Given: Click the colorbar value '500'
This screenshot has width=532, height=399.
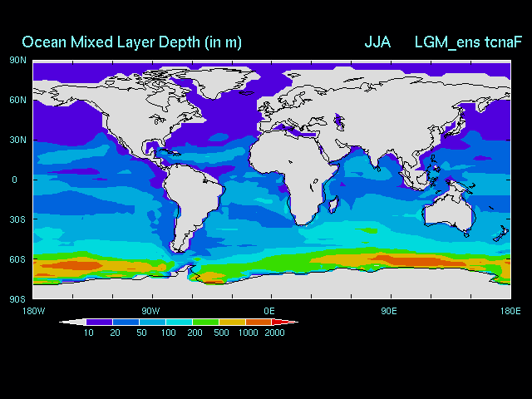Looking at the screenshot, I should click(221, 332).
